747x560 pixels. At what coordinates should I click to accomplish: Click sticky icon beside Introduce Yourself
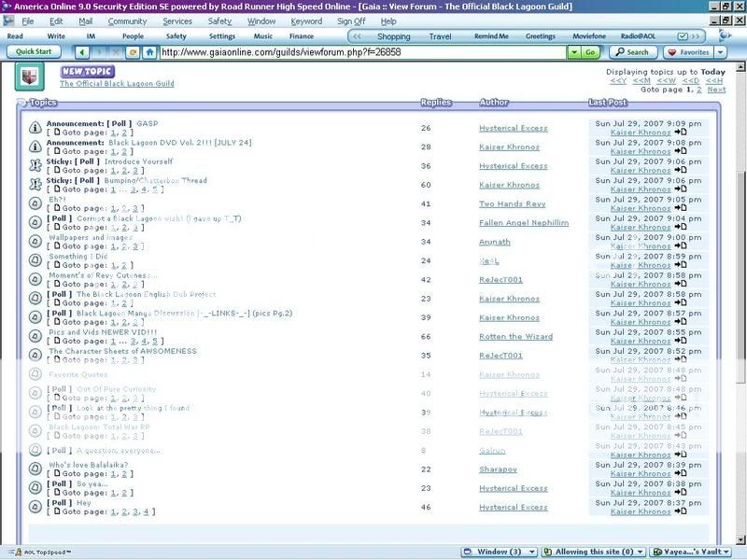coord(35,166)
